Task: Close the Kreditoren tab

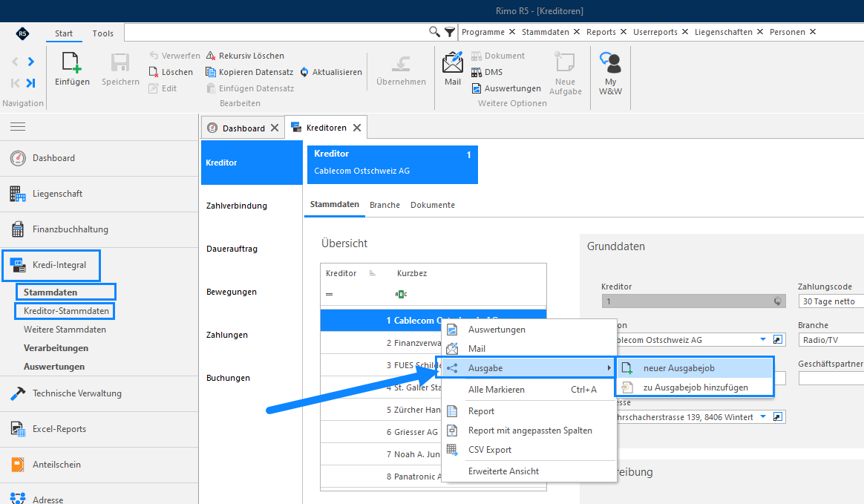Action: 357,128
